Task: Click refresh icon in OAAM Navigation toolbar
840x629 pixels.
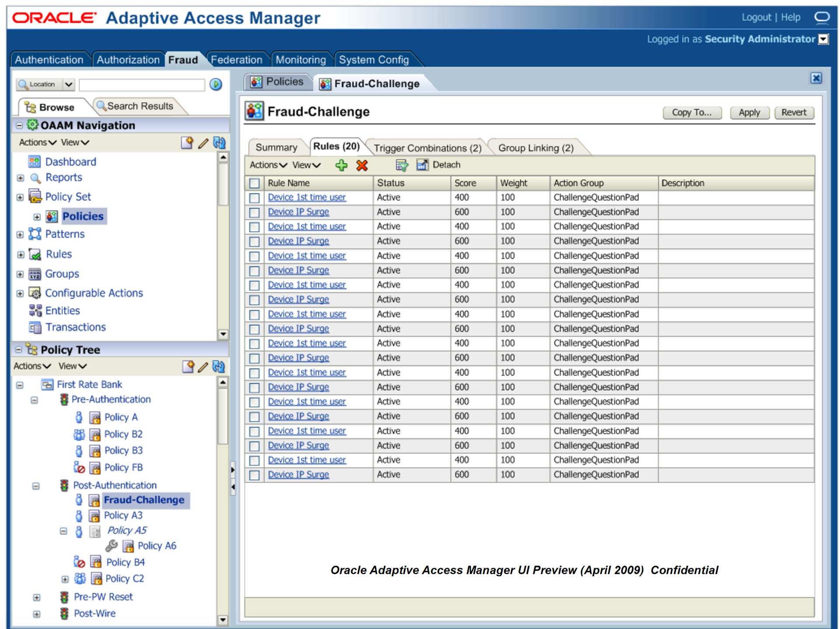Action: pyautogui.click(x=219, y=143)
